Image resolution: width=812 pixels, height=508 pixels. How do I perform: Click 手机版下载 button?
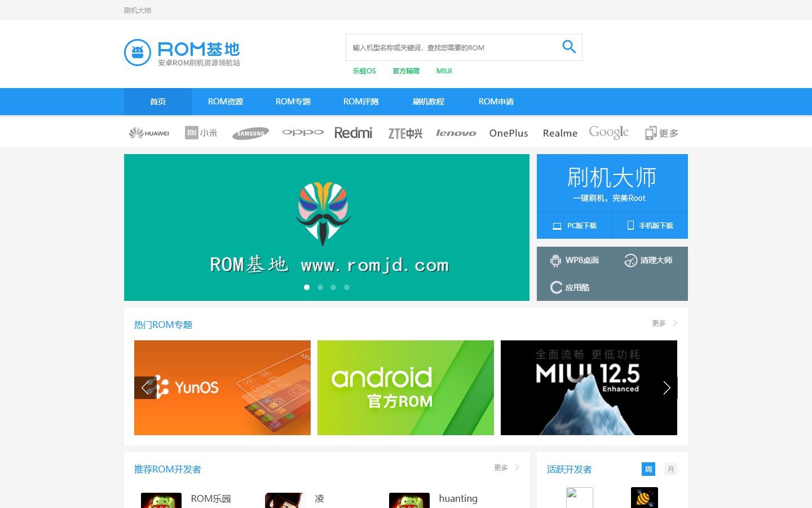click(x=650, y=225)
